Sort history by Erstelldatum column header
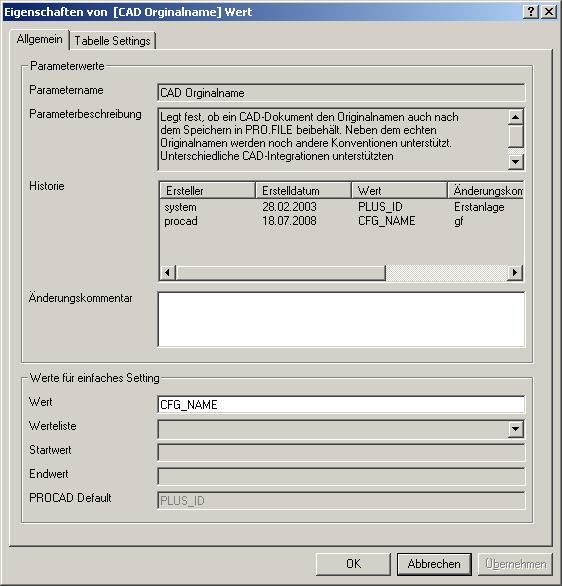Screen dimensions: 562x586 [x=303, y=191]
